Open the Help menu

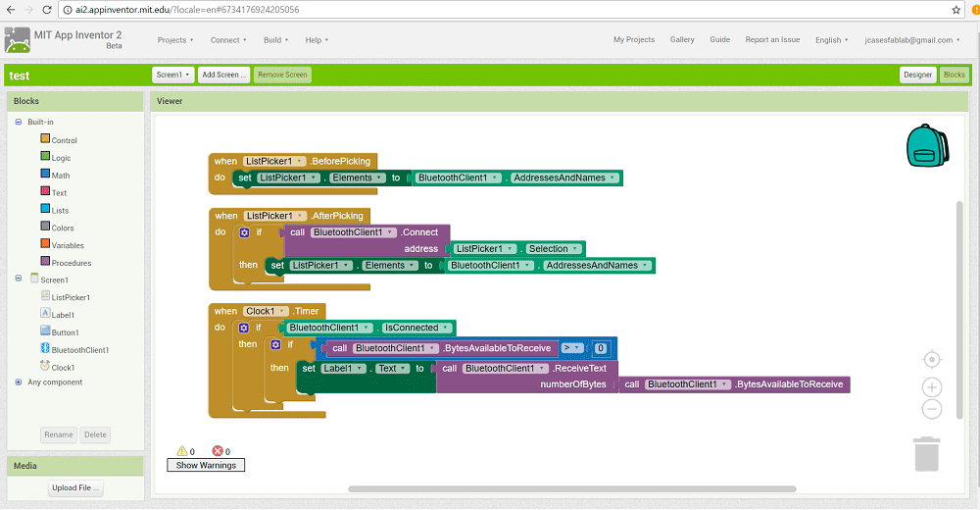[x=317, y=40]
